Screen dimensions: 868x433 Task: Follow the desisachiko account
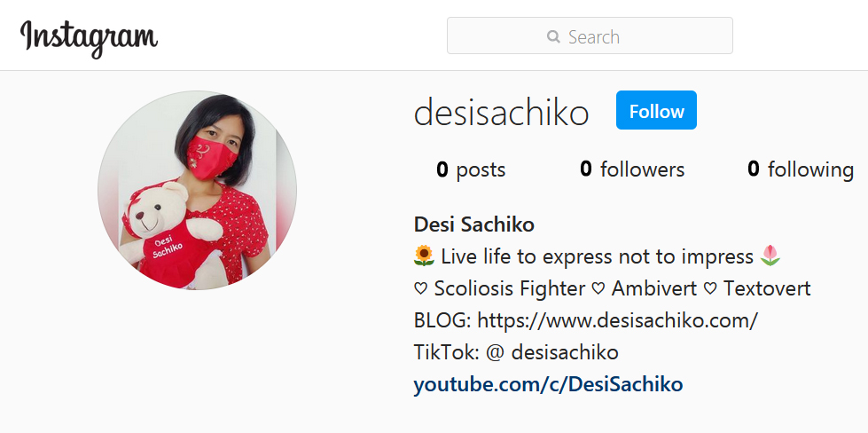pos(656,110)
